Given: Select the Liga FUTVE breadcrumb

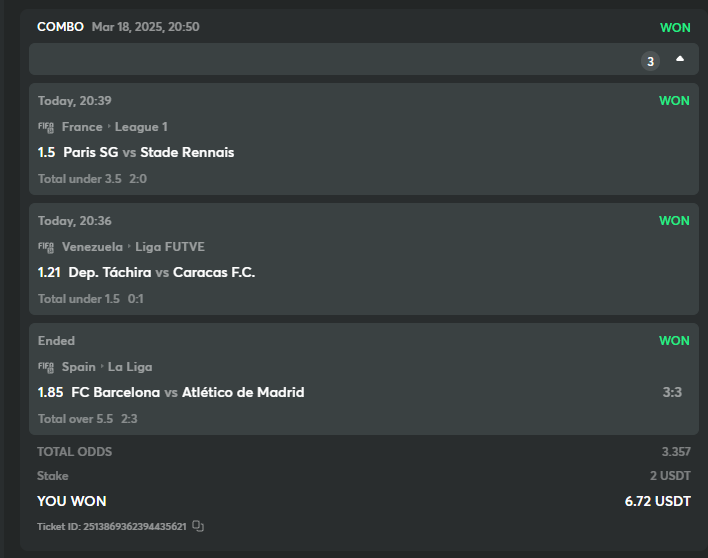Looking at the screenshot, I should (170, 247).
